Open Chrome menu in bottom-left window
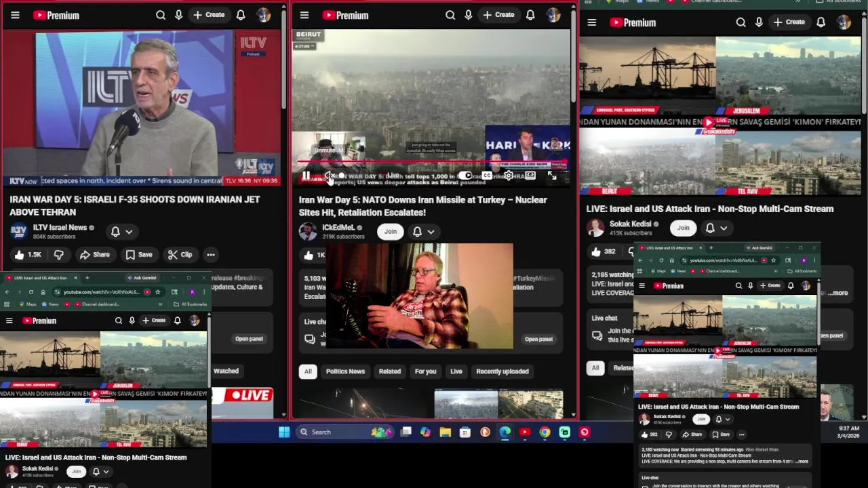This screenshot has width=868, height=488. point(204,292)
